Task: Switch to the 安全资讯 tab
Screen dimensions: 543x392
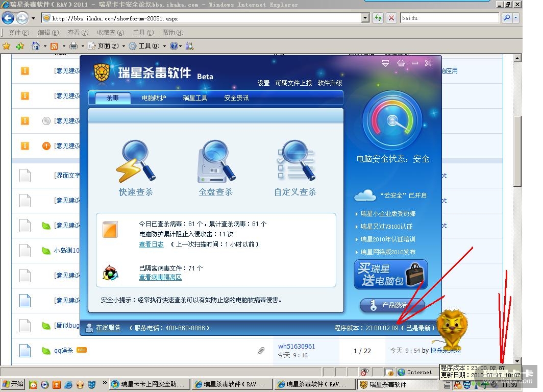Action: pyautogui.click(x=236, y=97)
